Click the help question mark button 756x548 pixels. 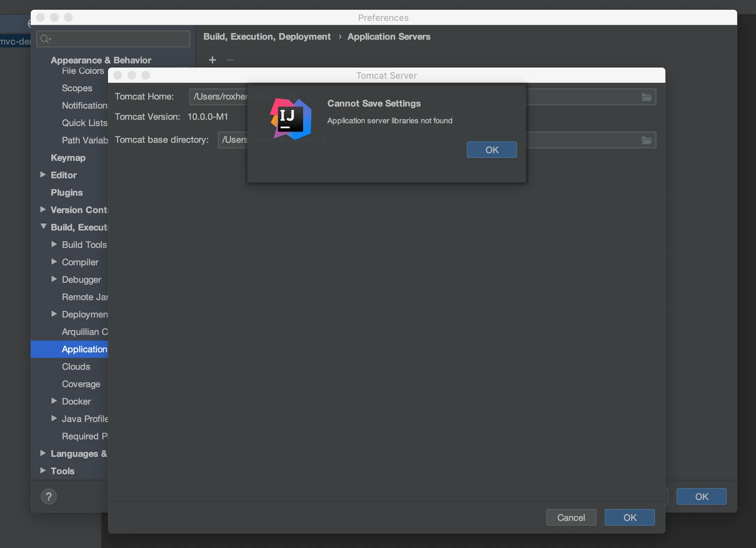pos(49,496)
